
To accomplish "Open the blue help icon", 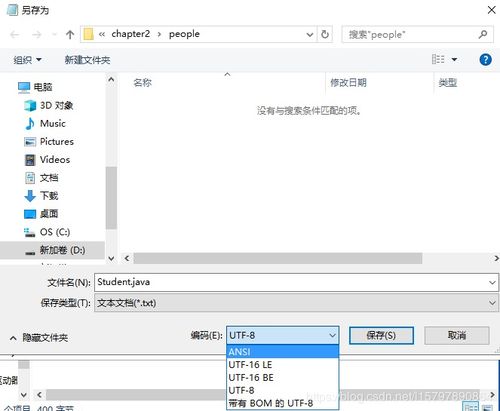I will coord(485,60).
